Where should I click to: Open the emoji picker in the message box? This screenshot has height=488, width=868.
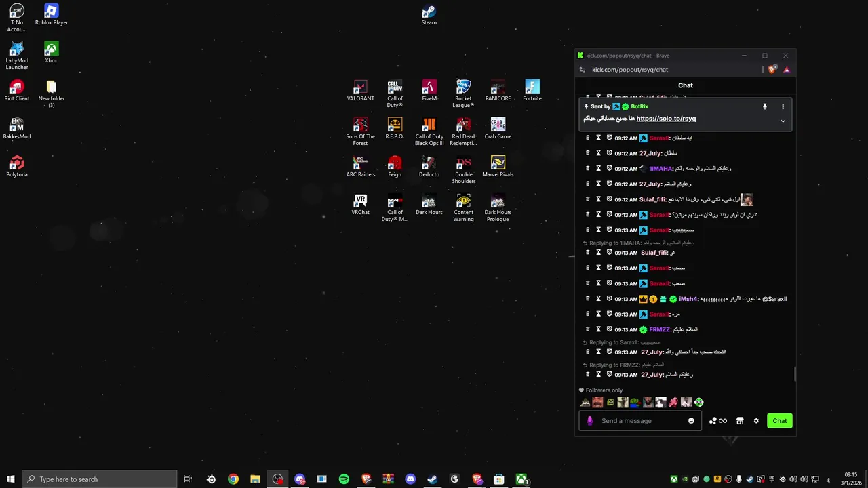tap(691, 421)
